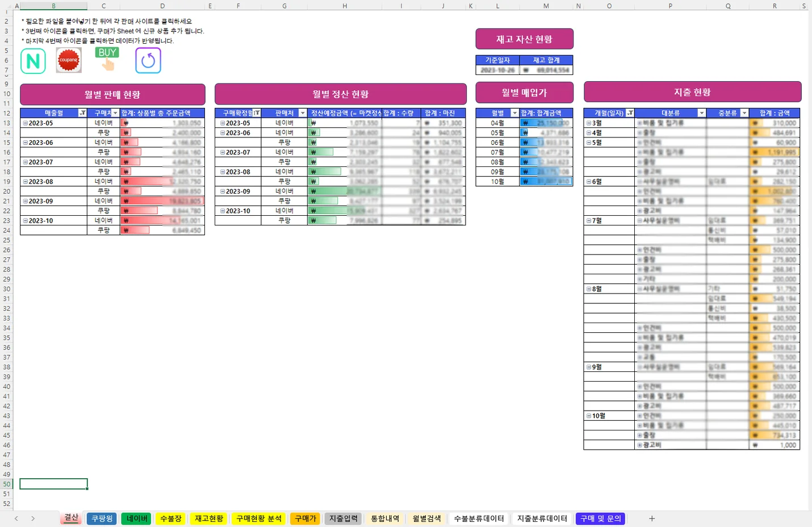Select the 합계 : 수량 header cell
The width and height of the screenshot is (812, 527).
click(401, 113)
